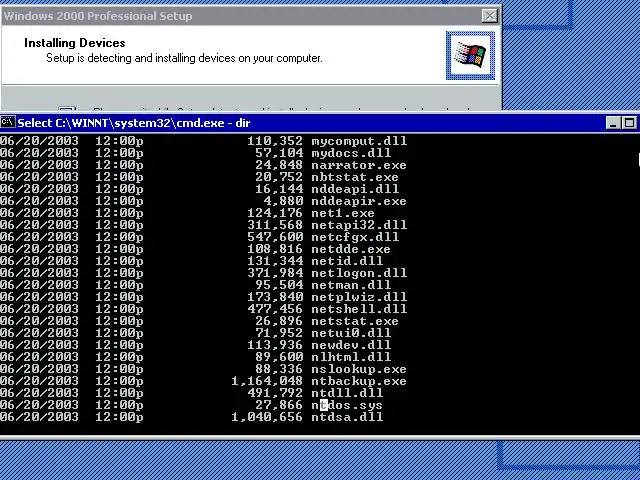Click the 491,792 file size value
The height and width of the screenshot is (480, 640).
click(275, 393)
